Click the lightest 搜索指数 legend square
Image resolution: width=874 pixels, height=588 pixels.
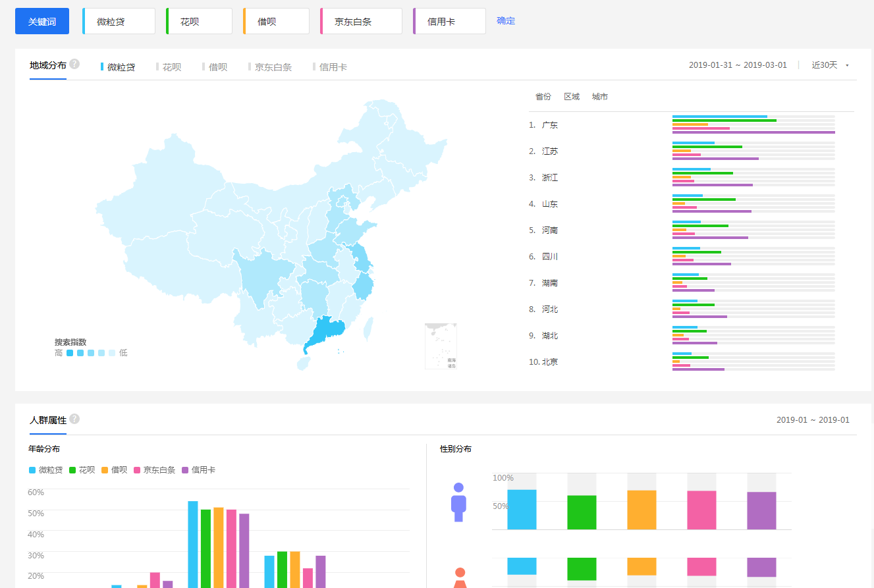[x=112, y=353]
